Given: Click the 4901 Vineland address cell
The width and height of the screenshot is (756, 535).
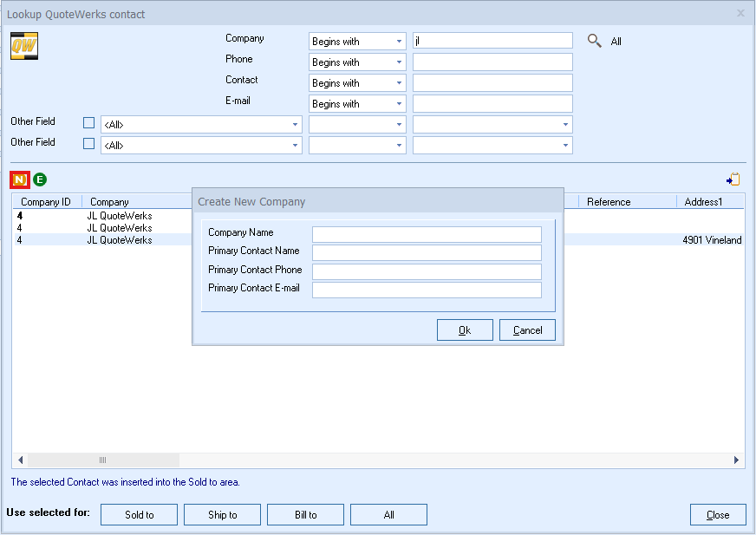Looking at the screenshot, I should click(x=712, y=240).
